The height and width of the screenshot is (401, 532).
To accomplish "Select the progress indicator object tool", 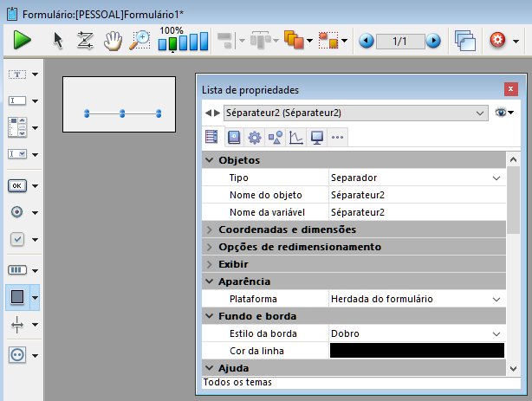I will [x=17, y=269].
